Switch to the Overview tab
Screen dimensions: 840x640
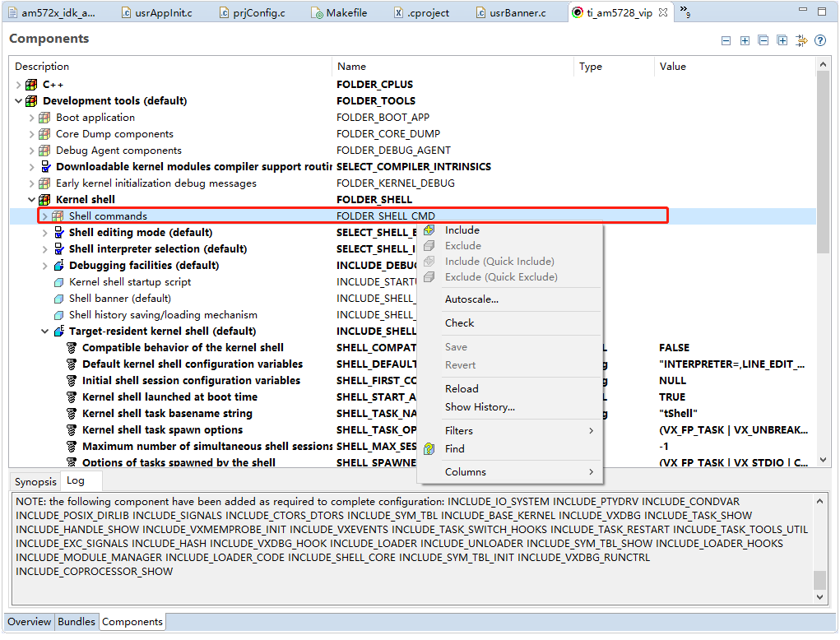coord(29,622)
